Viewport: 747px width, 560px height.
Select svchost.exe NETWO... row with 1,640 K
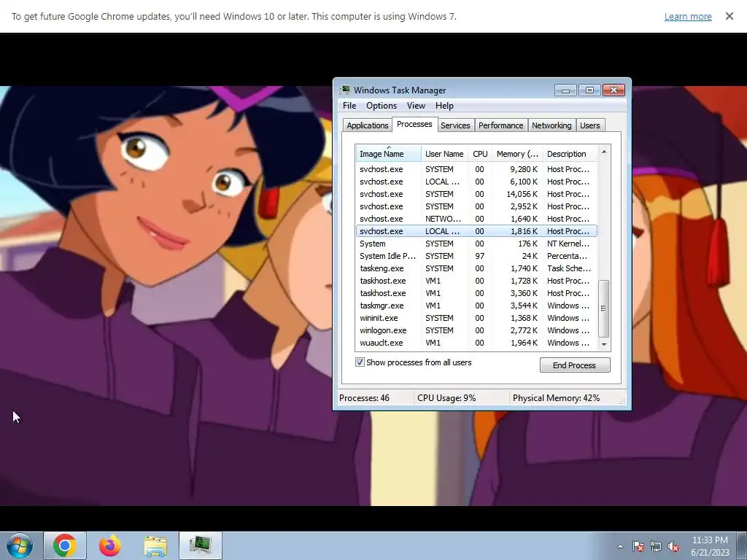pyautogui.click(x=476, y=219)
